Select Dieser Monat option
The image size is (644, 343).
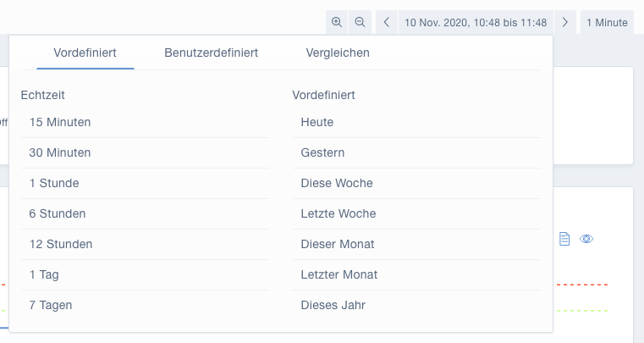pyautogui.click(x=416, y=244)
